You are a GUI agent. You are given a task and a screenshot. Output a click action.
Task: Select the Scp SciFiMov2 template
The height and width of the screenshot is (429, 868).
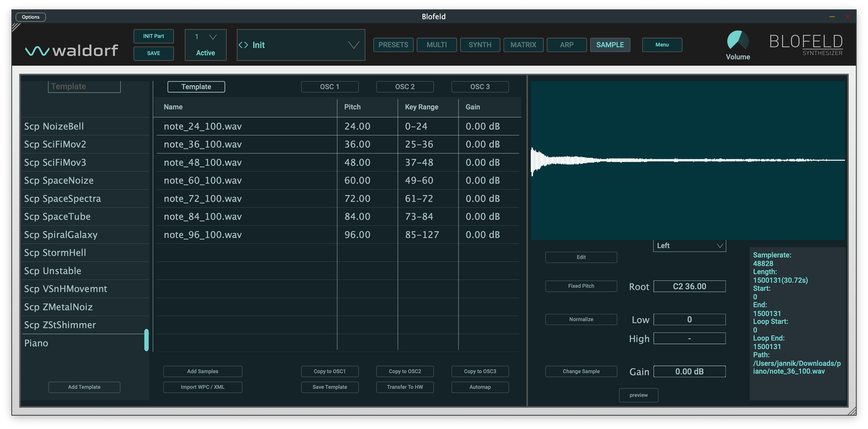coord(85,145)
